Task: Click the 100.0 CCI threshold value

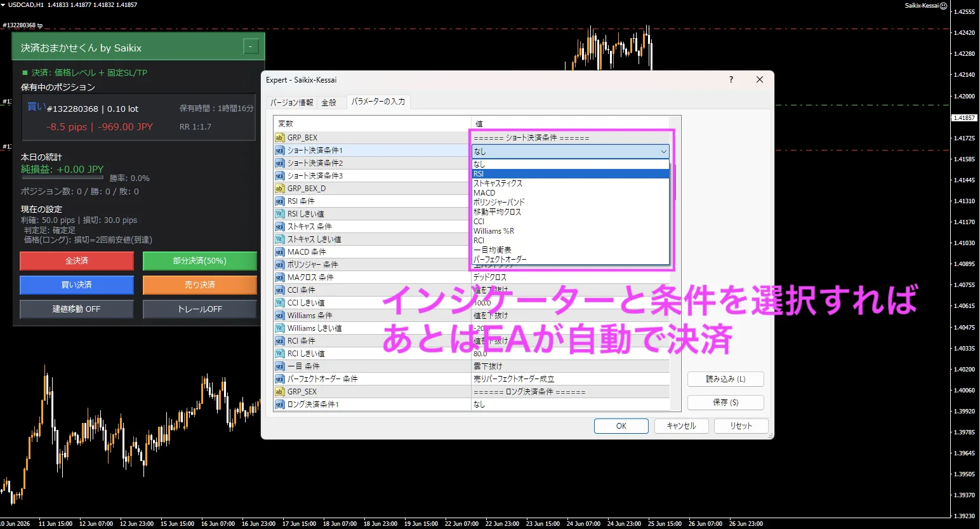Action: pos(571,303)
